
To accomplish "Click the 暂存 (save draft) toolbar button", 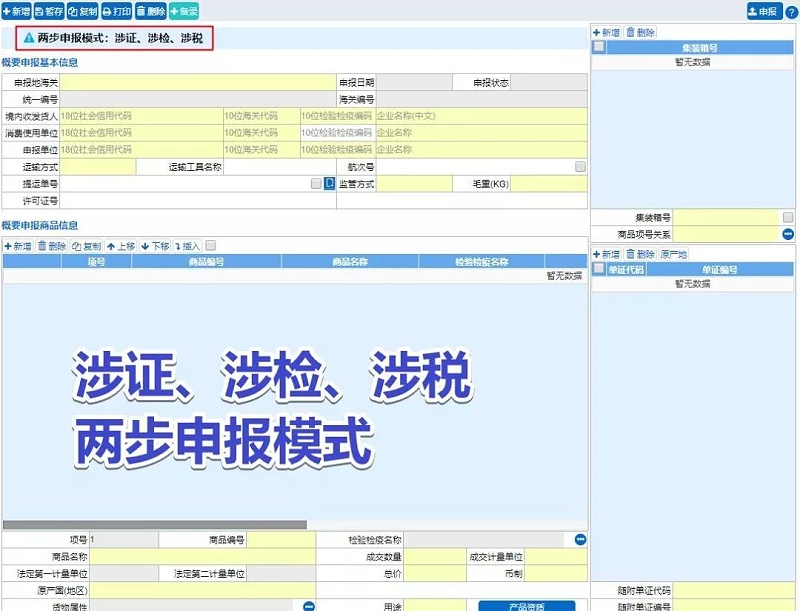I will (48, 11).
